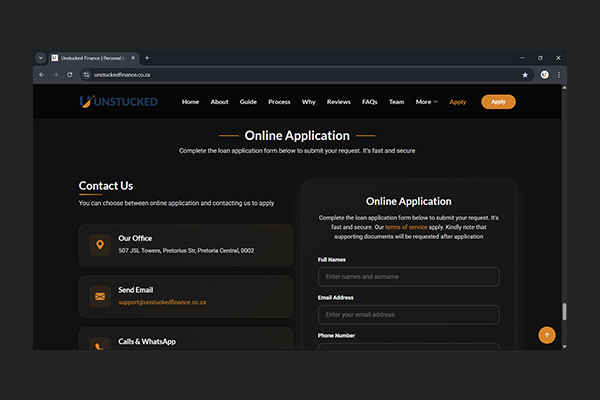The image size is (600, 400).
Task: Open the Why nav item
Action: (x=308, y=102)
